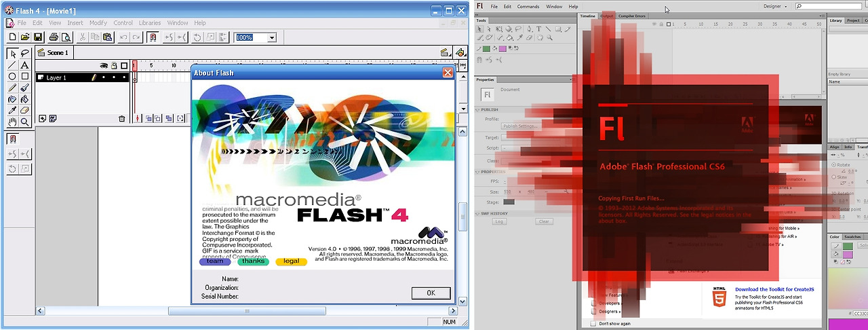The image size is (868, 330).
Task: Toggle outline view square for all layers
Action: click(x=124, y=66)
